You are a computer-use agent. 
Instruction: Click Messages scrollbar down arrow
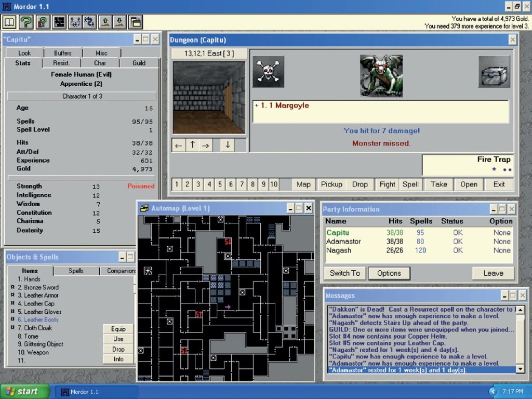pyautogui.click(x=520, y=368)
